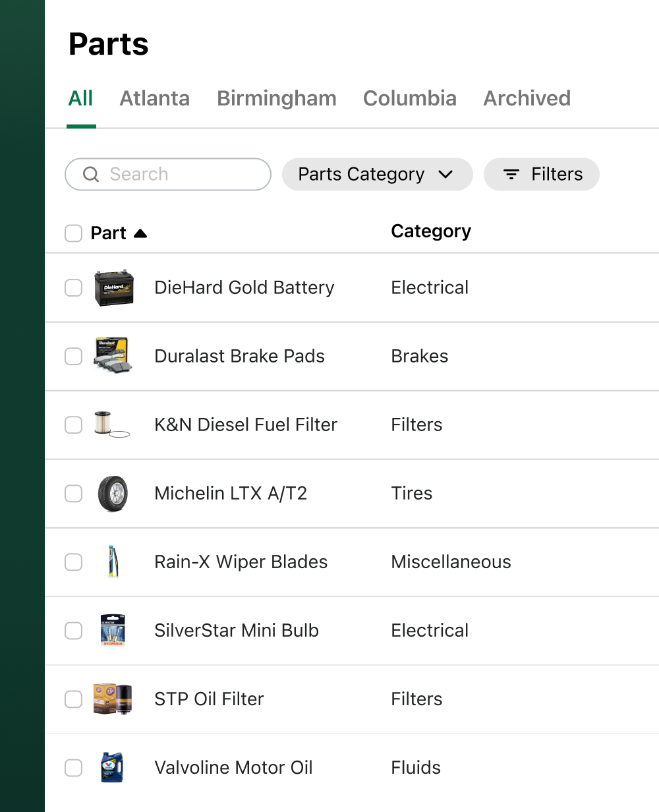Tick the Michelin LTX A/T2 checkbox
The image size is (659, 812).
[x=73, y=494]
